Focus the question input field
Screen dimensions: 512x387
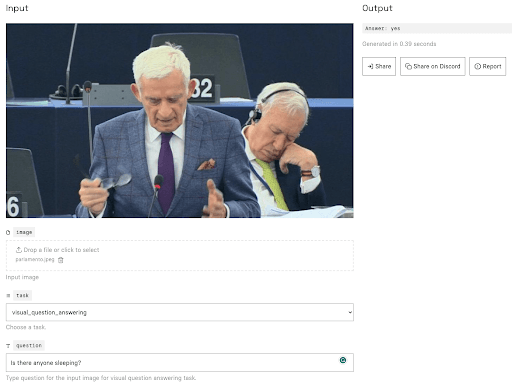coord(180,362)
